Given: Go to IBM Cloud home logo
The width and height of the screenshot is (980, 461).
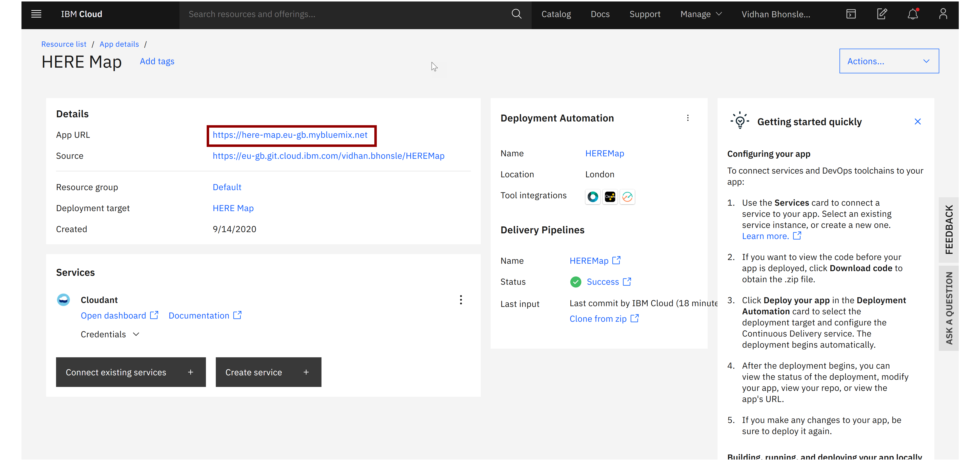Looking at the screenshot, I should click(x=81, y=14).
